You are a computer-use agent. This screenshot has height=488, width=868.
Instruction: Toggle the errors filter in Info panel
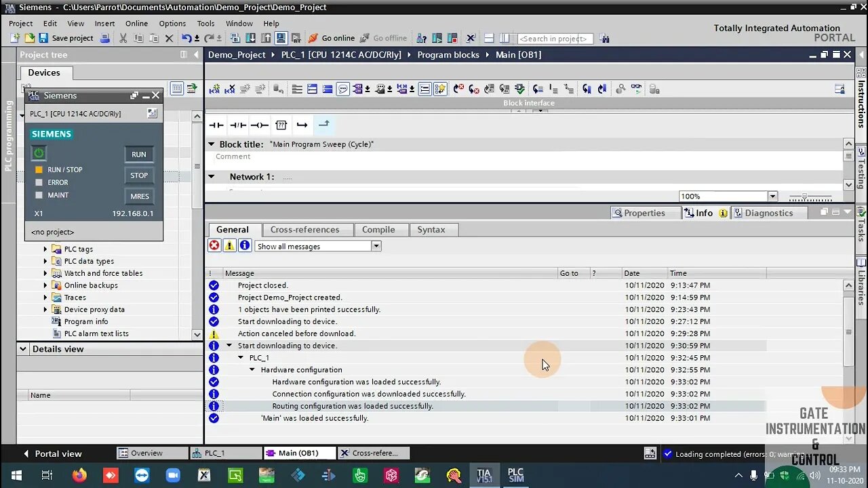click(x=214, y=245)
